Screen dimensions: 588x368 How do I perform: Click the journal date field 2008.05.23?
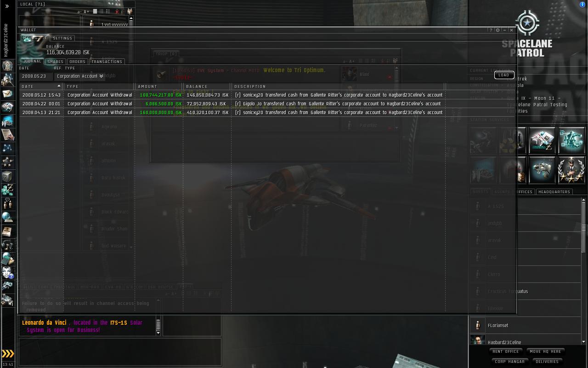coord(36,76)
